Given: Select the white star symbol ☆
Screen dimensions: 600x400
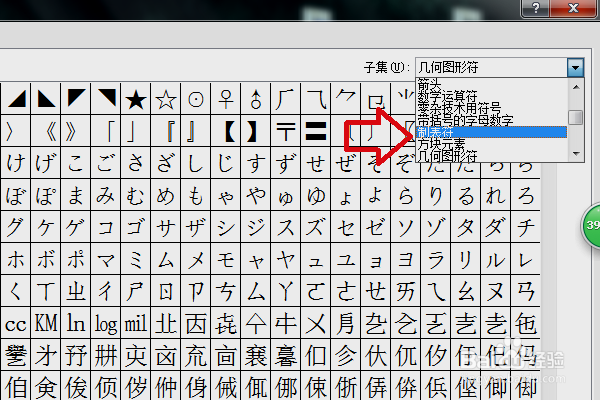Looking at the screenshot, I should point(166,100).
